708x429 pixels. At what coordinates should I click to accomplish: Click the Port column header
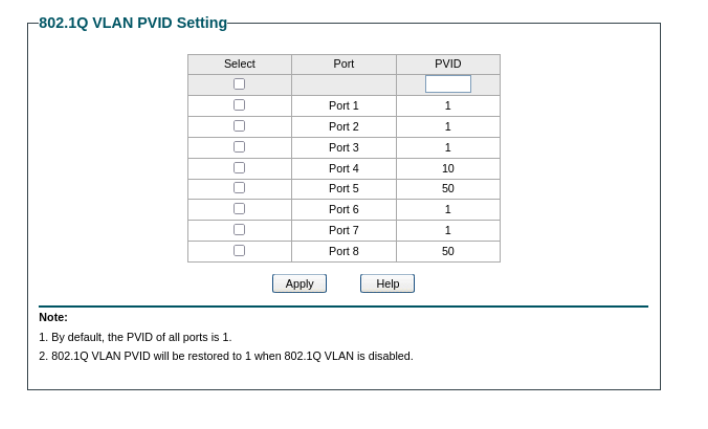point(343,64)
